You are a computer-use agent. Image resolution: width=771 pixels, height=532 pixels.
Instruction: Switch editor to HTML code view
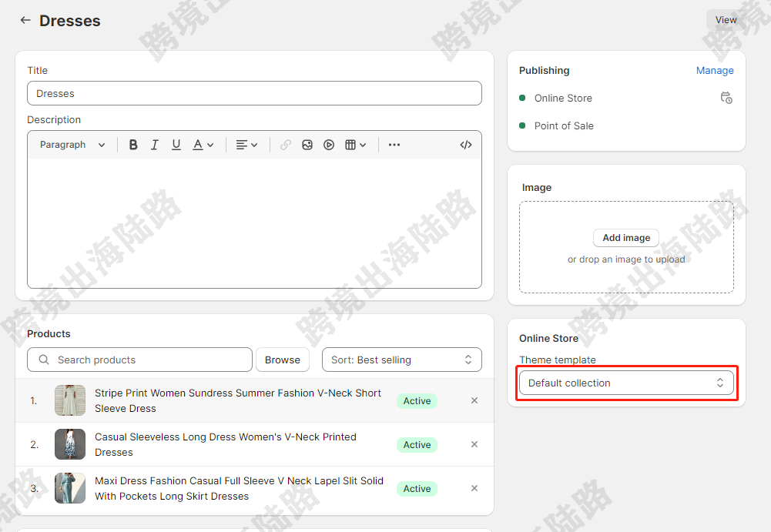click(465, 145)
